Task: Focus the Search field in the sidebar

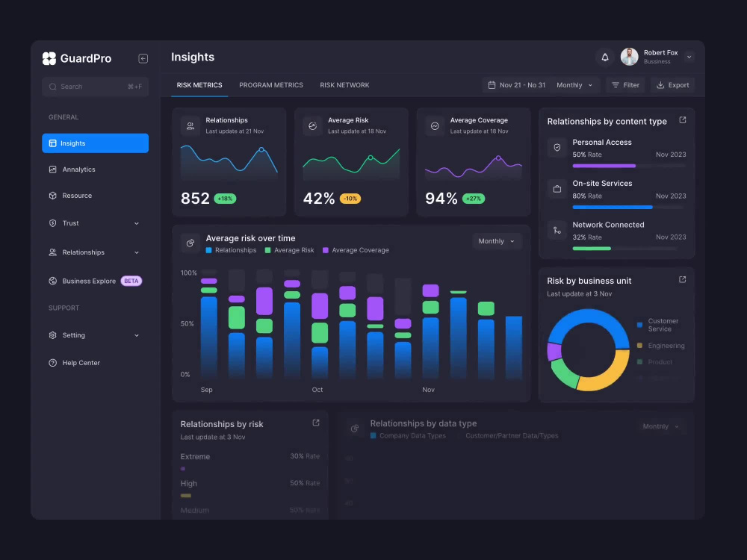Action: [96, 87]
